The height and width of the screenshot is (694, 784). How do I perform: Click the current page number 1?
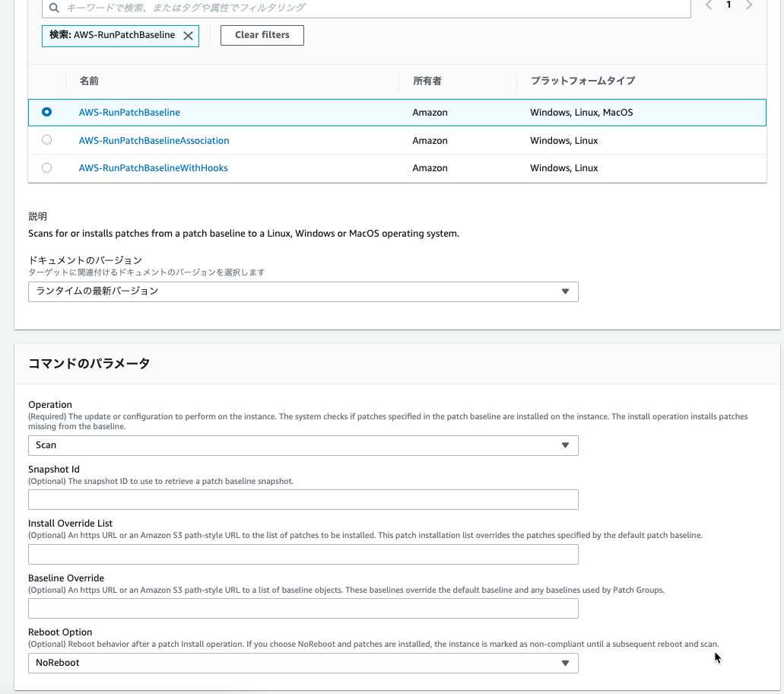[728, 5]
